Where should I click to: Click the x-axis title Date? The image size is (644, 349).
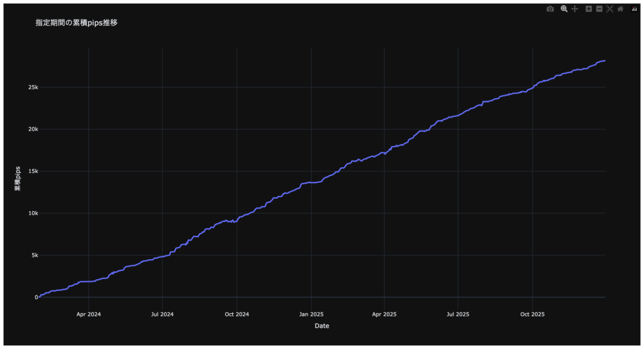[322, 326]
